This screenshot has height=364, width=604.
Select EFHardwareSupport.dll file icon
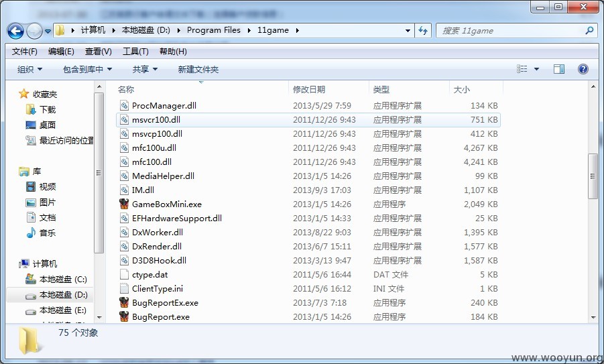coord(124,218)
